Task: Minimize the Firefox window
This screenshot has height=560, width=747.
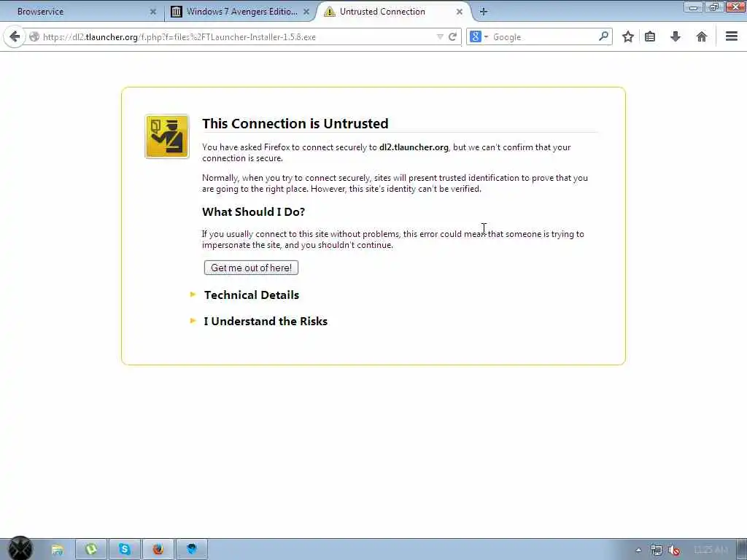Action: point(694,7)
